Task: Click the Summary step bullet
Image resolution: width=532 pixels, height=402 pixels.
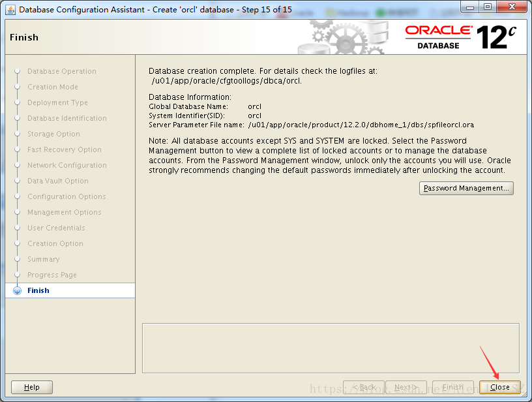Action: 18,259
